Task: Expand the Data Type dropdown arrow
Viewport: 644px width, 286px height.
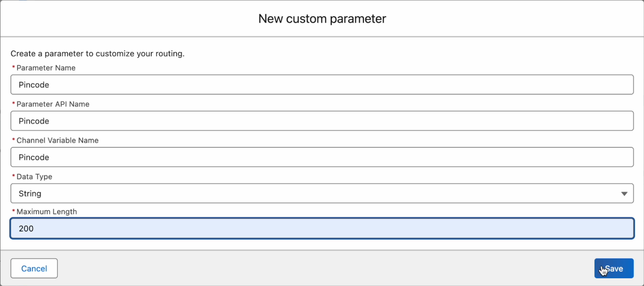Action: [624, 194]
